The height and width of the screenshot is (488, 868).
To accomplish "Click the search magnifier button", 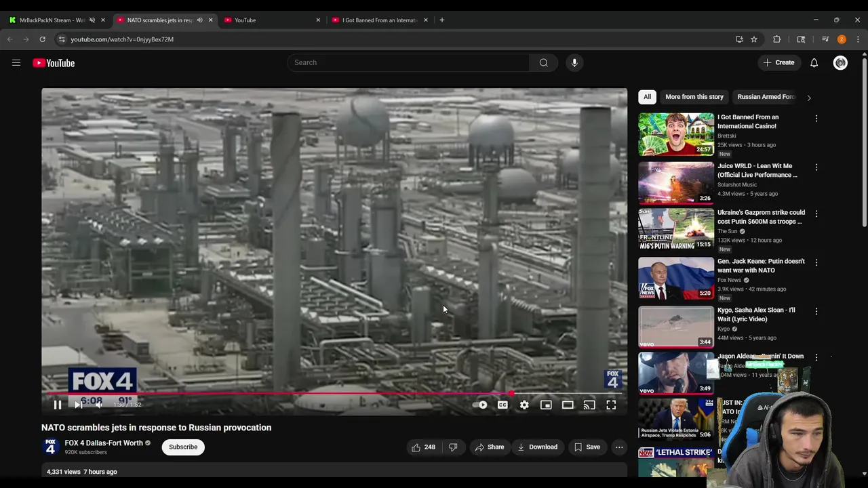I will (x=543, y=62).
